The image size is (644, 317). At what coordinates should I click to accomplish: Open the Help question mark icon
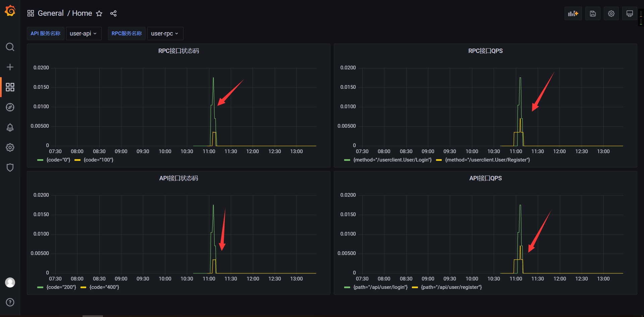(10, 302)
